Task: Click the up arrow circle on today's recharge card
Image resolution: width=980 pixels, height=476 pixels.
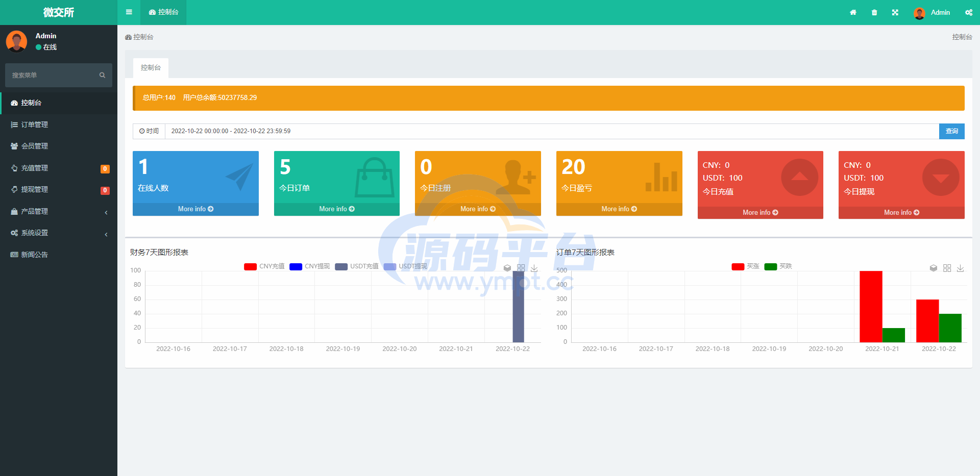Action: 800,177
